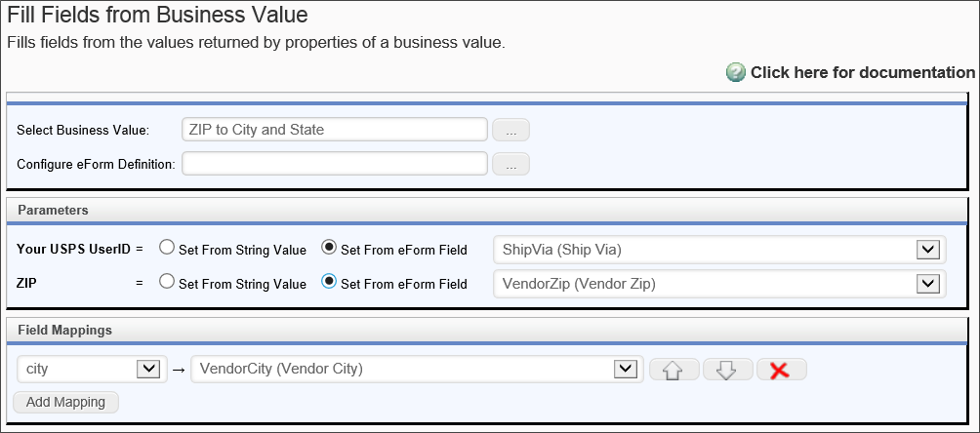Screen dimensions: 980x433
Task: Click the Parameters section header
Action: (54, 210)
